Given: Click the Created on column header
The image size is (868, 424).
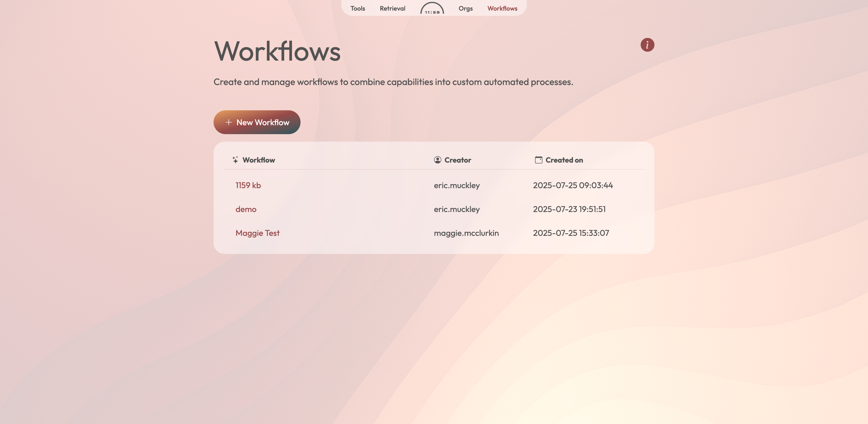Looking at the screenshot, I should click(x=564, y=160).
